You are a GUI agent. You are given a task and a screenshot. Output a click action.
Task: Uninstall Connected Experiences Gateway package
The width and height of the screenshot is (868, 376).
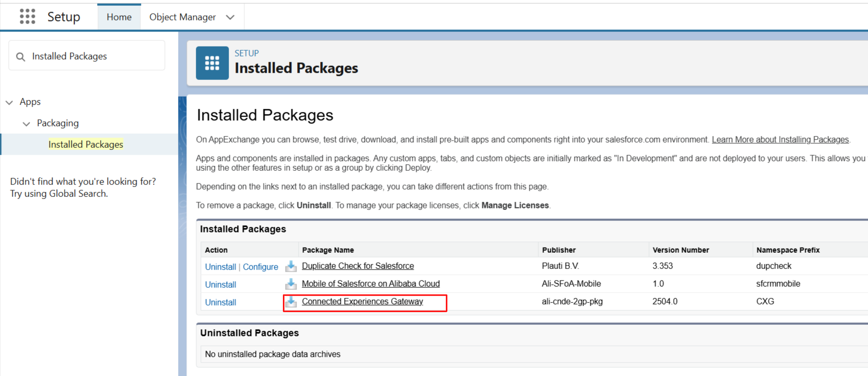[x=220, y=302]
